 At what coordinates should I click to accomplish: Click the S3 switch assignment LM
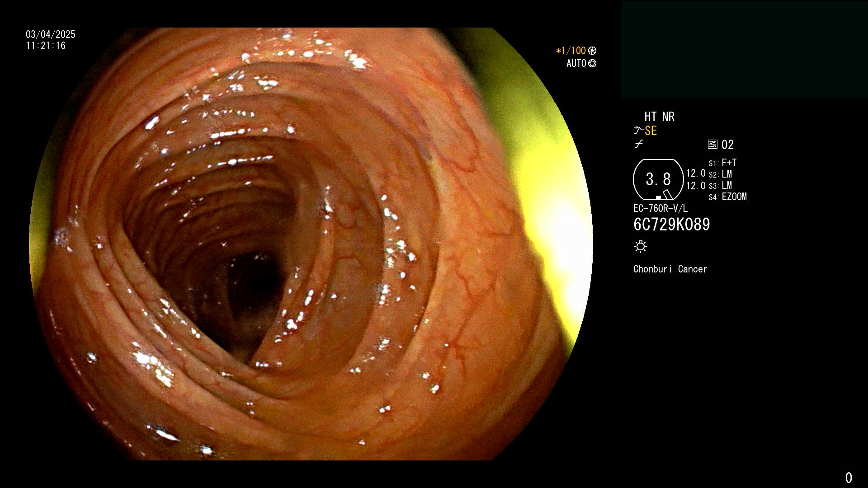(x=727, y=185)
